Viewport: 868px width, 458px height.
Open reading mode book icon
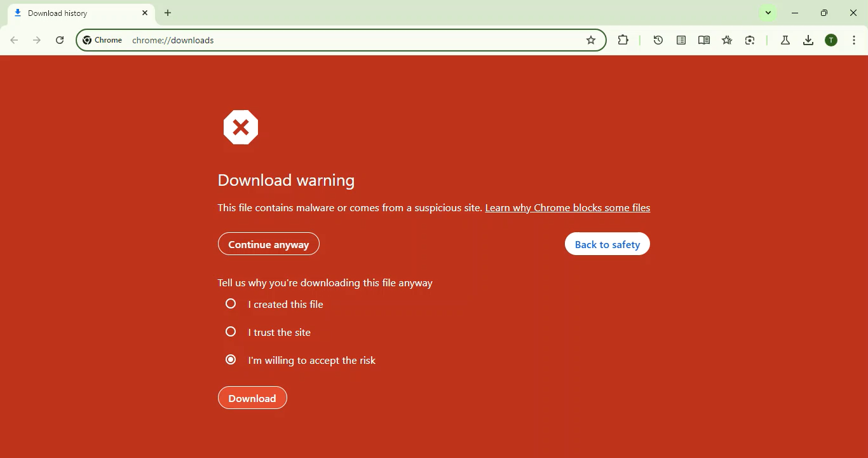click(x=704, y=40)
